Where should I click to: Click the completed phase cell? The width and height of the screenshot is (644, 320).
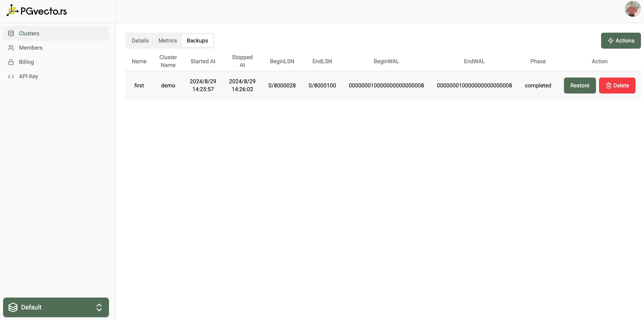538,86
